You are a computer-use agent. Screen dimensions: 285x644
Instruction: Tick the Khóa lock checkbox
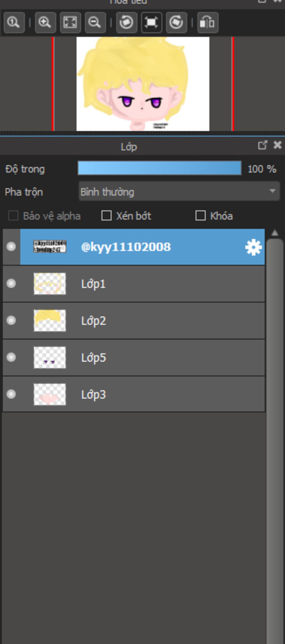(x=200, y=216)
